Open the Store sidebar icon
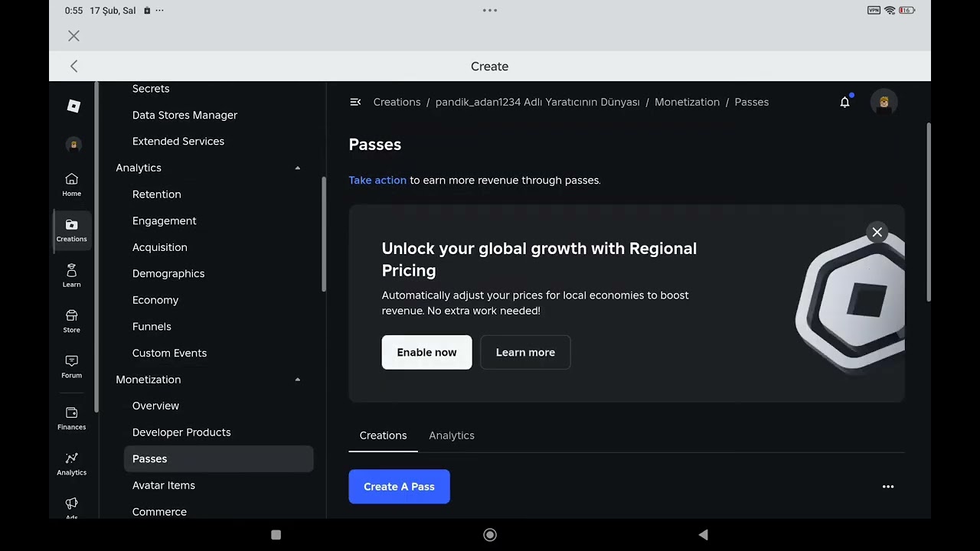The image size is (980, 551). [71, 321]
